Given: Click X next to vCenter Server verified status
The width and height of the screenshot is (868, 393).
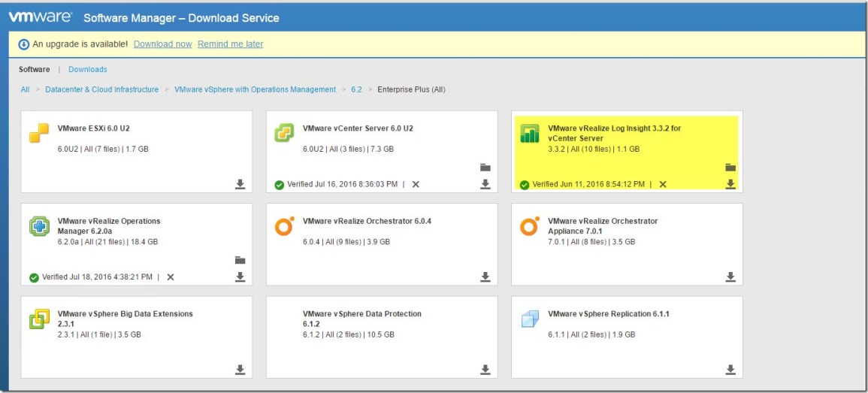Looking at the screenshot, I should tap(416, 184).
